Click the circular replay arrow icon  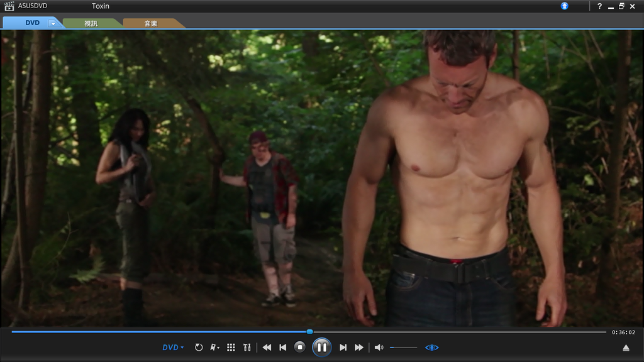(x=199, y=348)
